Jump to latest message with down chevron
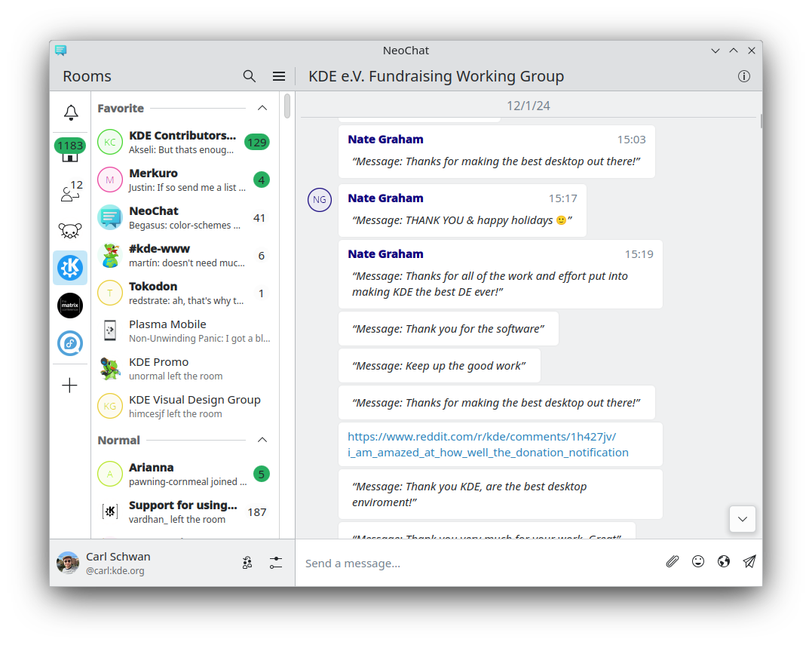Viewport: 812px width, 645px height. click(x=743, y=519)
